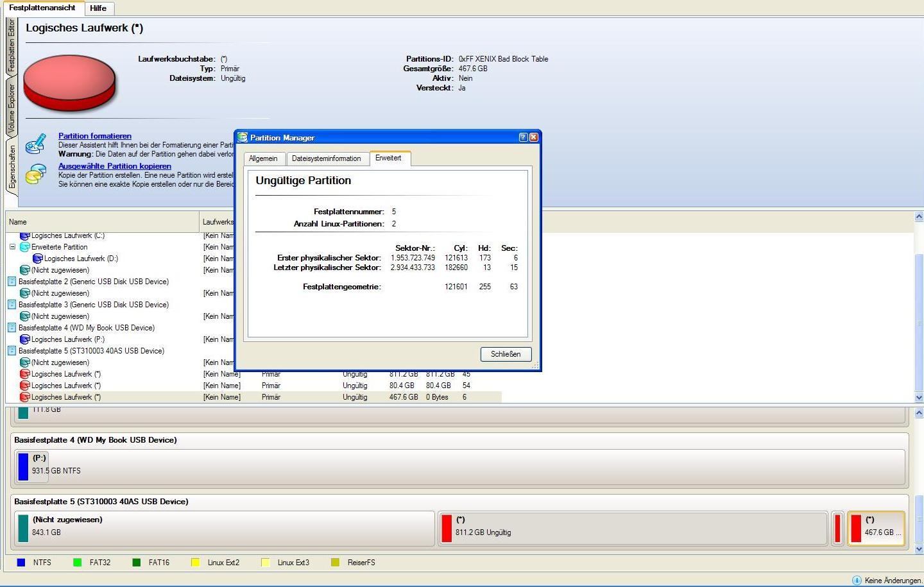Click the red icon of the 467.6 GB row
The height and width of the screenshot is (587, 924).
click(25, 397)
